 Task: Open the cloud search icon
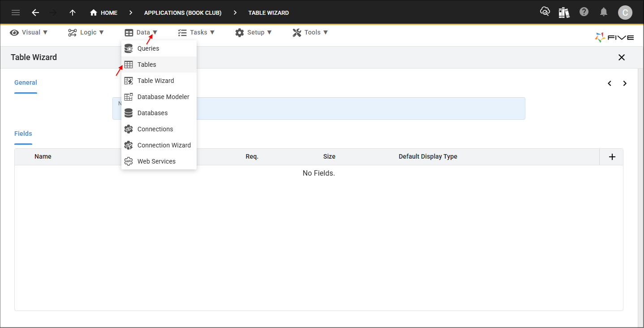point(545,12)
